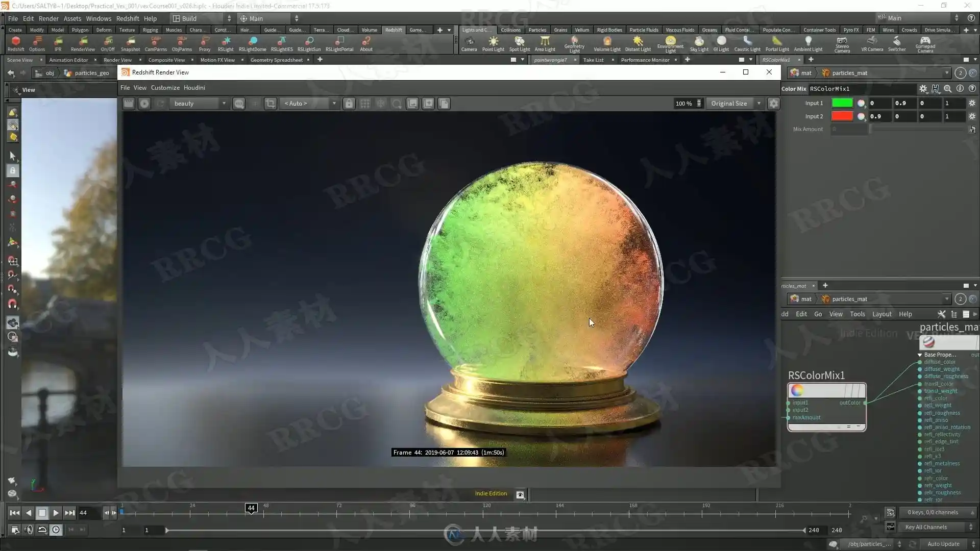Toggle the grid overlay icon in Render View

[x=364, y=104]
